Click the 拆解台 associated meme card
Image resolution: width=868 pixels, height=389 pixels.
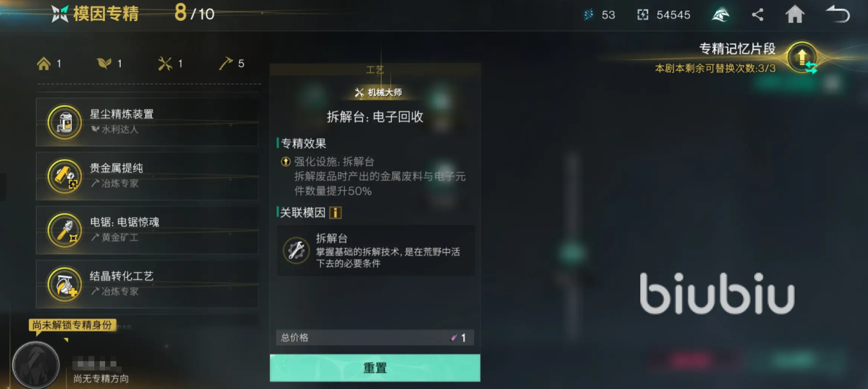(376, 251)
